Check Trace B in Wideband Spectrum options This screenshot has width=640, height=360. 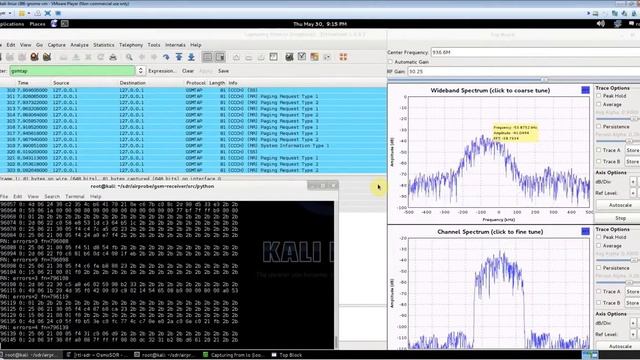[599, 162]
